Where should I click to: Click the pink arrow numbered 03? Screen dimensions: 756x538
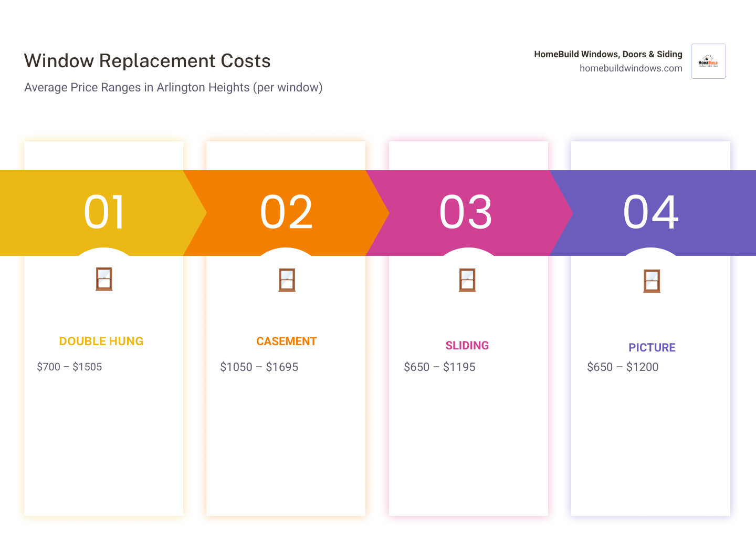point(467,212)
